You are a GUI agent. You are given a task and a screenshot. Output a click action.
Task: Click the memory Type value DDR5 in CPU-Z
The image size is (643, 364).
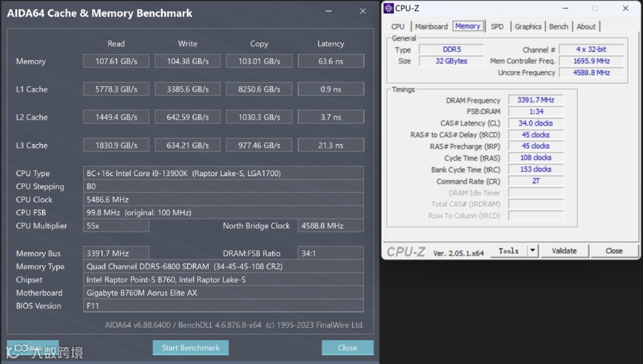(451, 49)
